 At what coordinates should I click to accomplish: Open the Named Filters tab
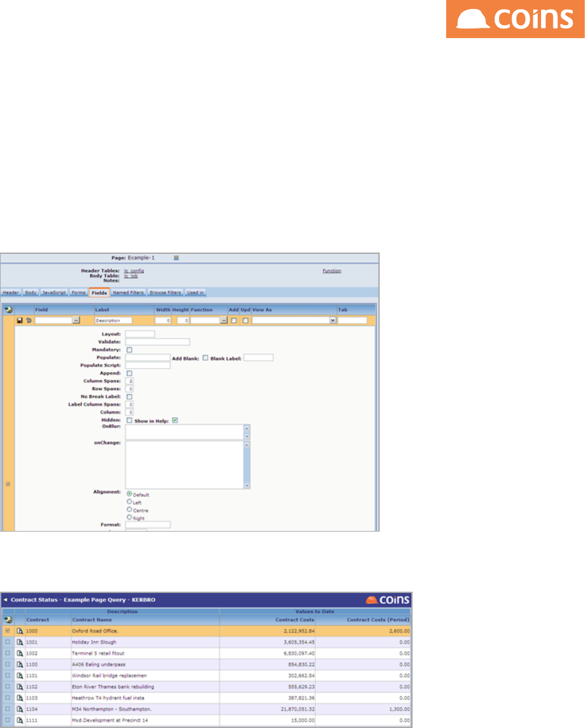click(128, 293)
